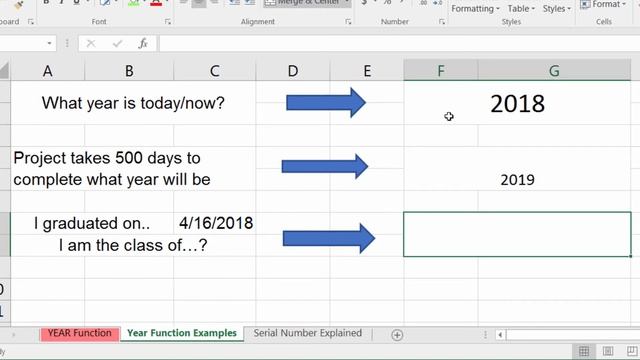The height and width of the screenshot is (360, 640).
Task: Switch to Page Break Preview icon
Action: tap(632, 351)
